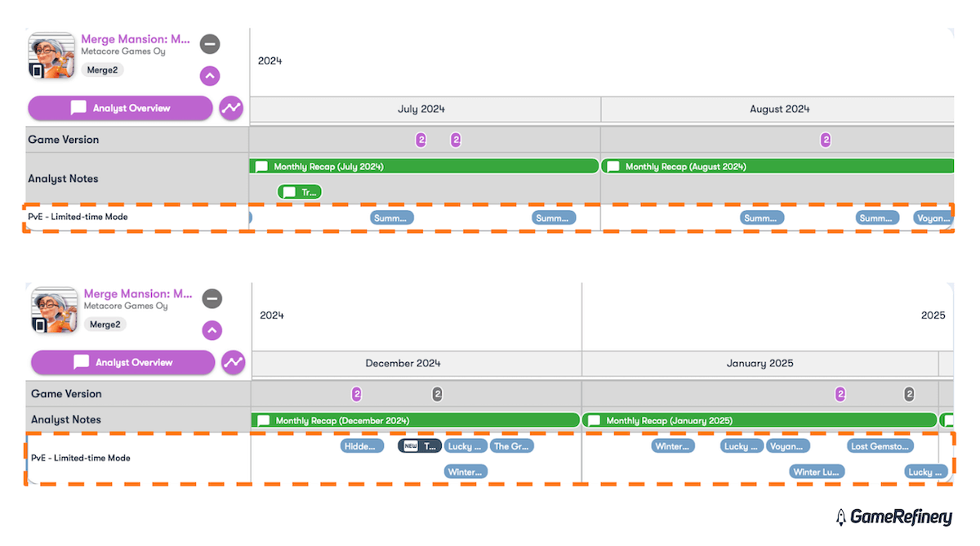Open trend chart icon beside December Analyst Overview
The width and height of the screenshot is (980, 546).
coord(234,362)
